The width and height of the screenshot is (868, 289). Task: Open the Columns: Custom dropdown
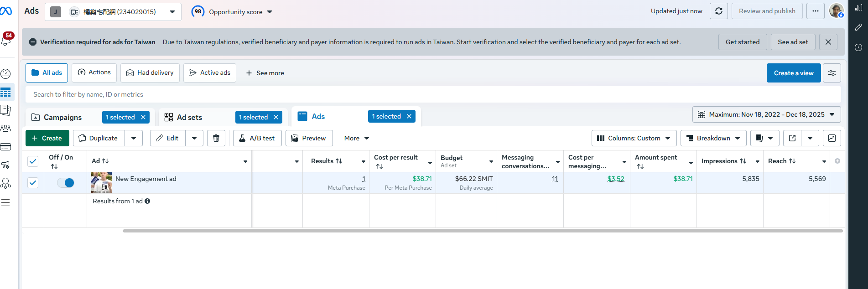coord(633,138)
